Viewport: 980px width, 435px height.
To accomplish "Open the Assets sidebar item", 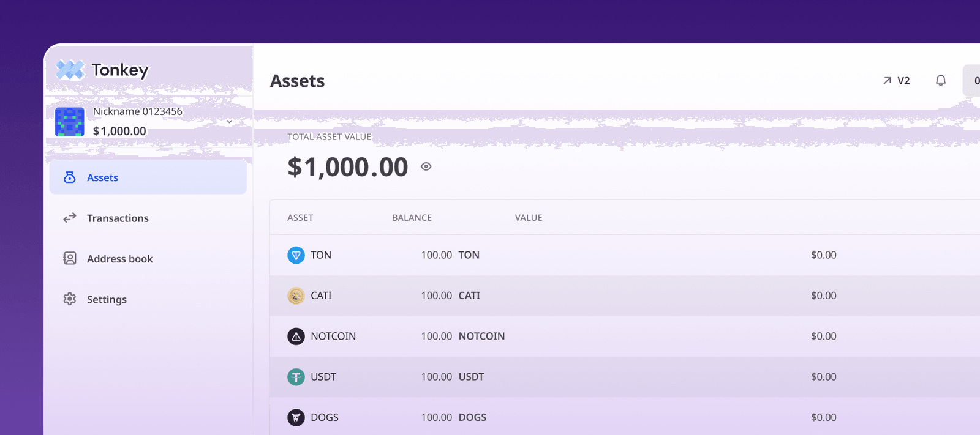I will click(148, 177).
